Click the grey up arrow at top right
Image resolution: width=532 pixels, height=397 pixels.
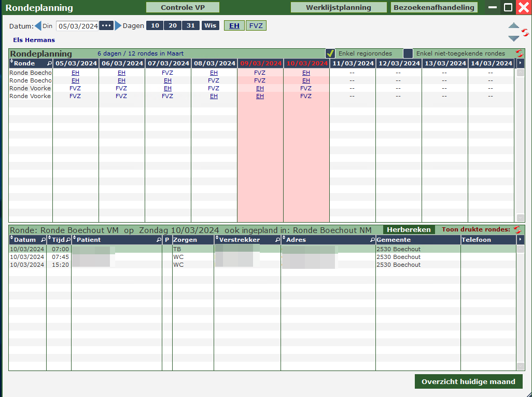click(x=513, y=26)
